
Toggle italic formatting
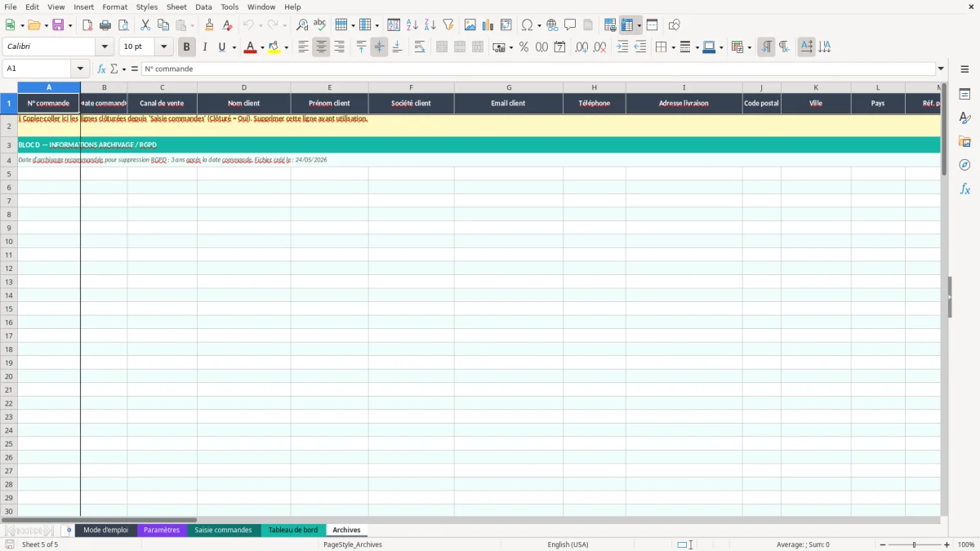pos(205,47)
